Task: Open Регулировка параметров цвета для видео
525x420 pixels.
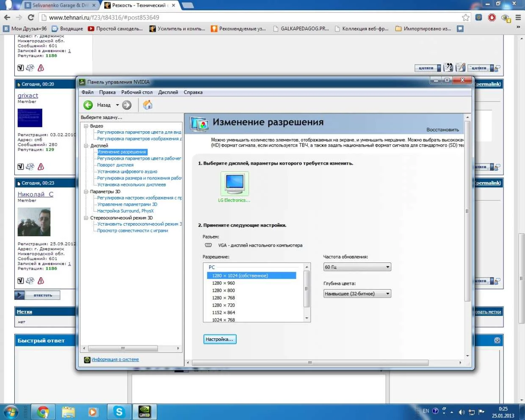Action: [x=139, y=132]
